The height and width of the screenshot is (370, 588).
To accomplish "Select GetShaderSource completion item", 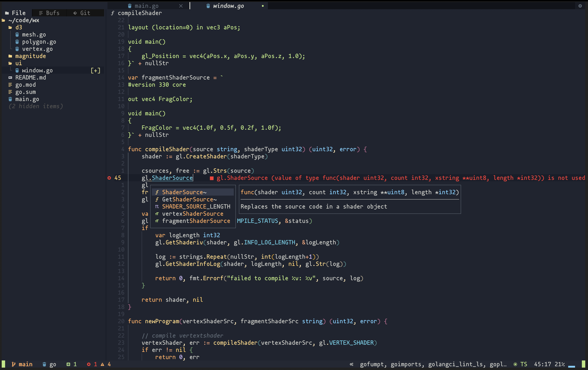I will (189, 200).
